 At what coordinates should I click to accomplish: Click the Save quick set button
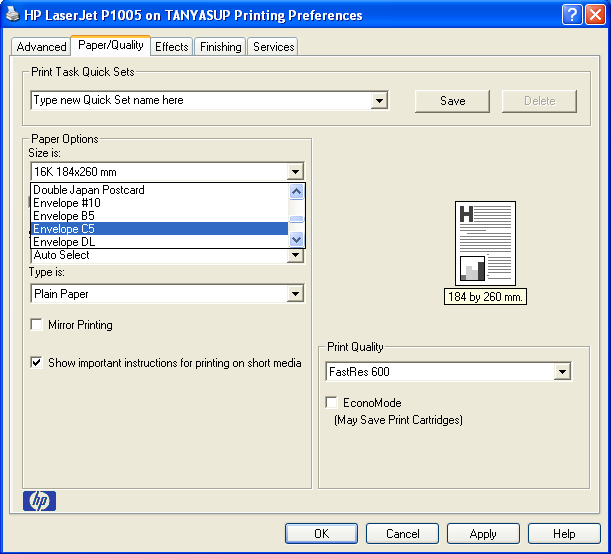click(x=452, y=101)
